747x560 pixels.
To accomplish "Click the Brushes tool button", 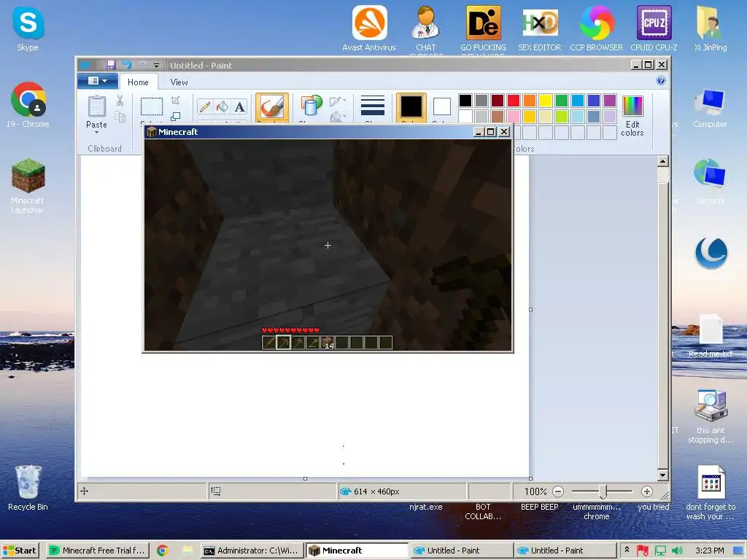I will [x=272, y=107].
